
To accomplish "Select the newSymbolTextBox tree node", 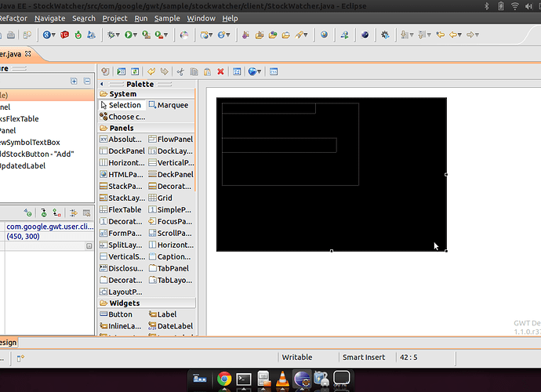I will [x=30, y=142].
